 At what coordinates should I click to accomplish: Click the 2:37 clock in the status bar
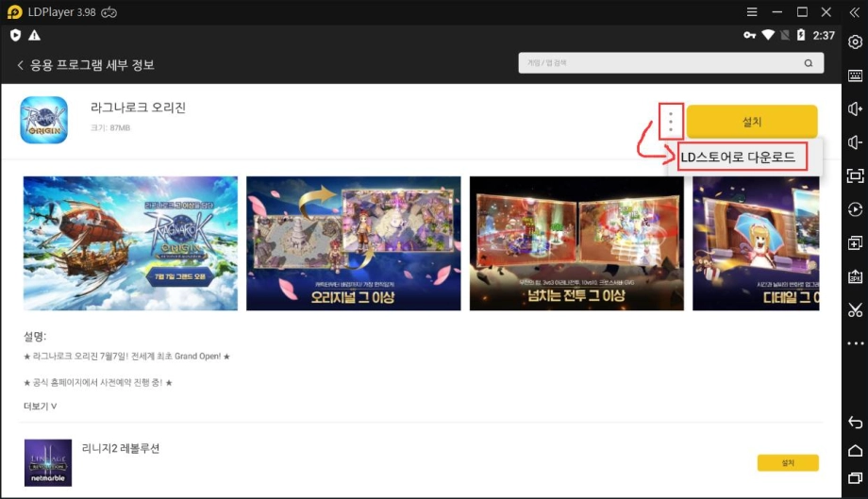point(824,36)
